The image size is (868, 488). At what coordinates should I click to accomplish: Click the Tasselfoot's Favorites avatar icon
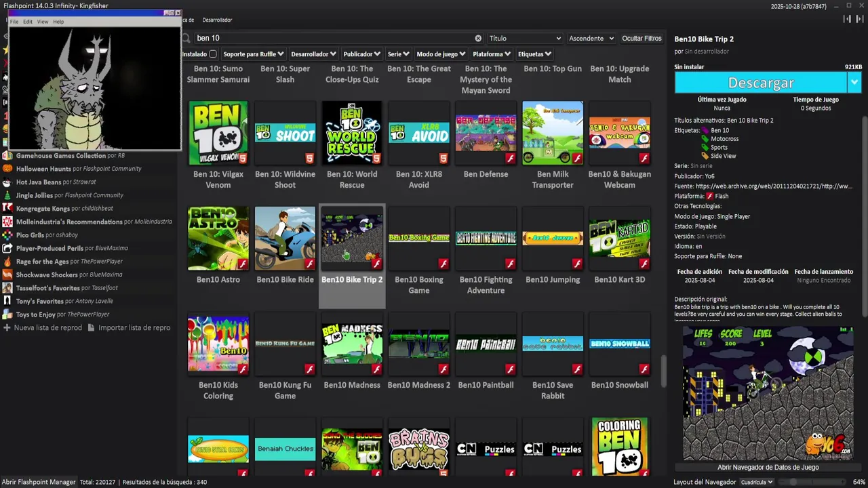tap(7, 288)
